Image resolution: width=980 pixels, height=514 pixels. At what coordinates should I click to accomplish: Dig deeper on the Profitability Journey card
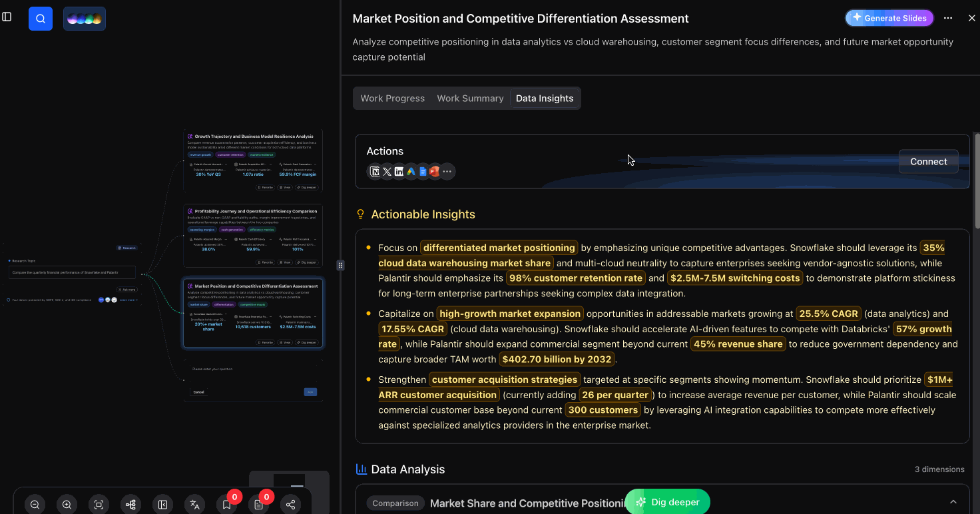click(307, 262)
